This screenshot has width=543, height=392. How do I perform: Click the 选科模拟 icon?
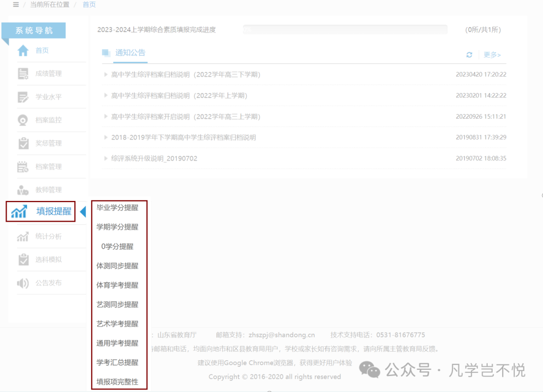coord(24,259)
